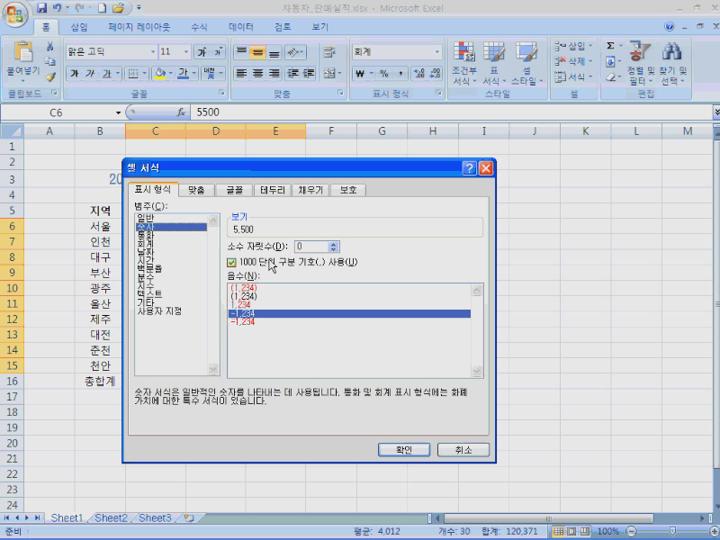720x540 pixels.
Task: Cancel dialog with the 취소 button
Action: (463, 450)
